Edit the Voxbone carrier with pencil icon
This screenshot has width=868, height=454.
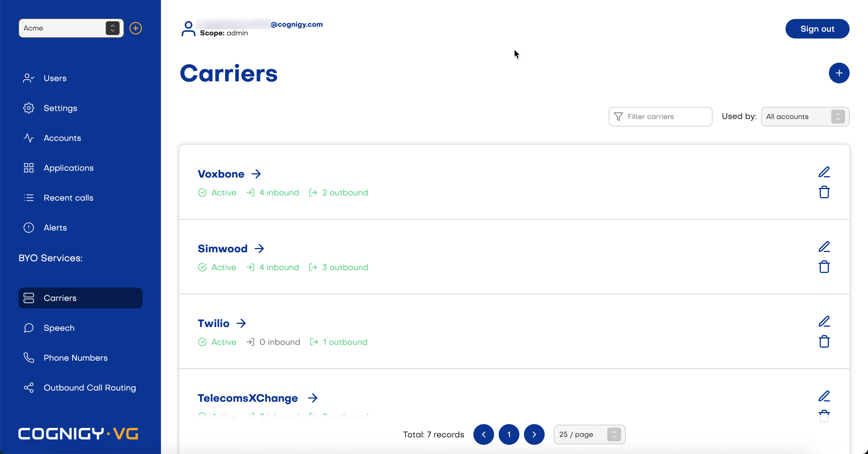[x=824, y=172]
